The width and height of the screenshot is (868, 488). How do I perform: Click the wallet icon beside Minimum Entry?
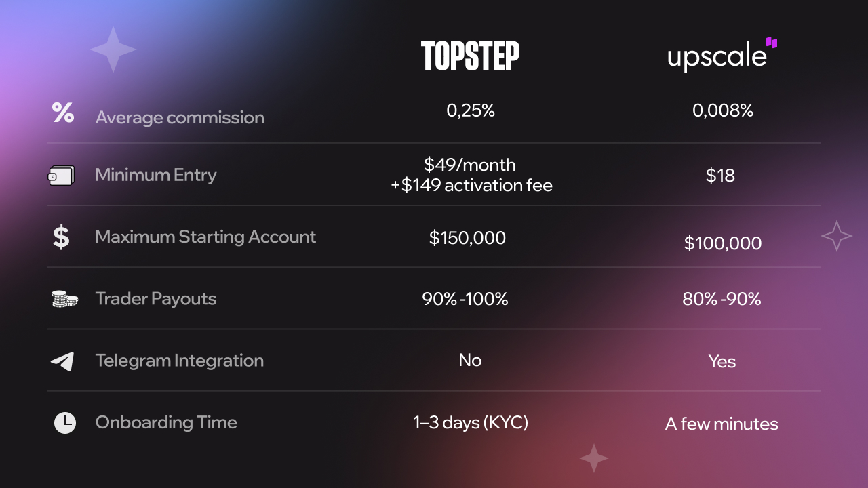[61, 176]
